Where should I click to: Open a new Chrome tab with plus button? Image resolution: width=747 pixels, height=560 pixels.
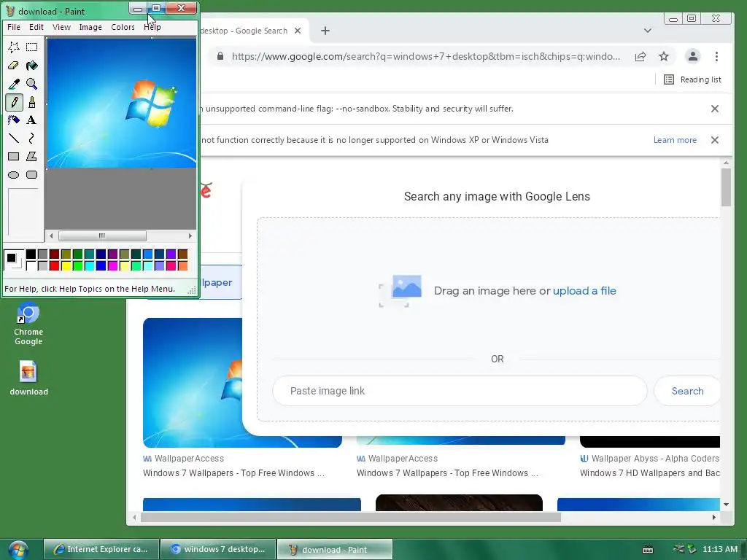[325, 31]
